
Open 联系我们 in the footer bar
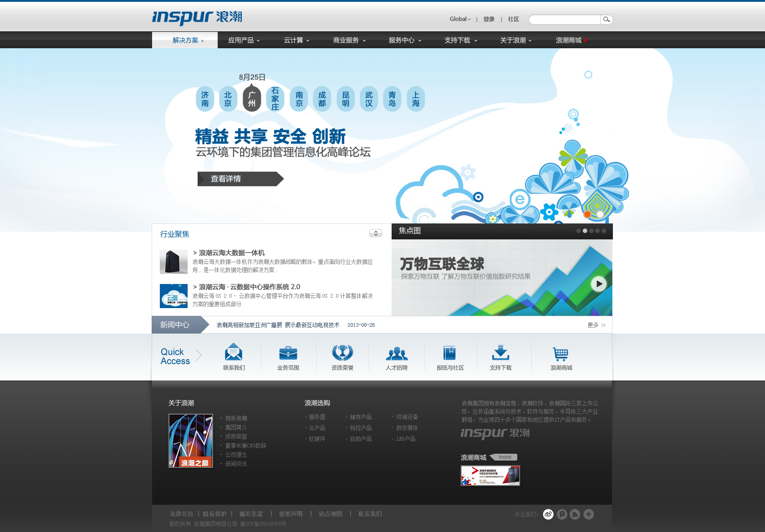point(370,514)
